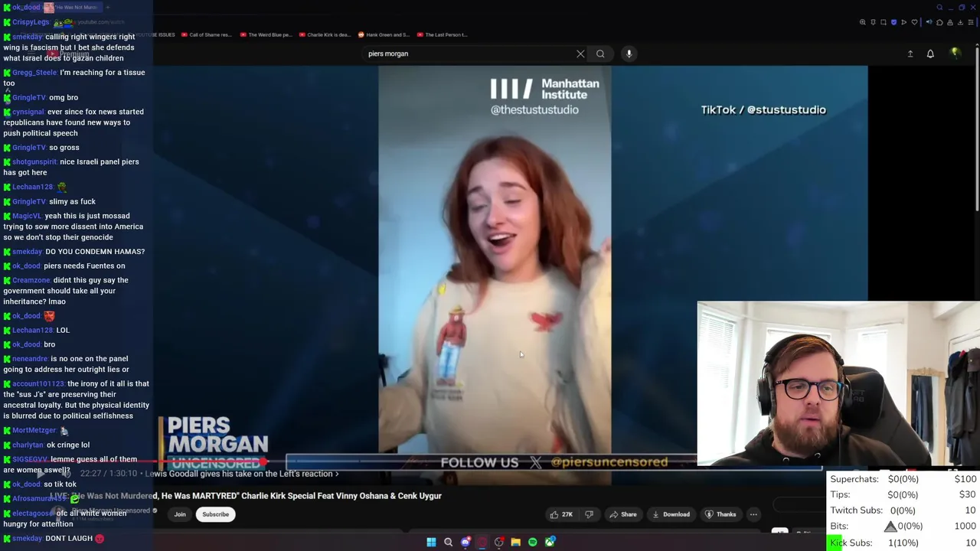This screenshot has width=980, height=551.
Task: Click the streamer webcam overlay
Action: (838, 384)
